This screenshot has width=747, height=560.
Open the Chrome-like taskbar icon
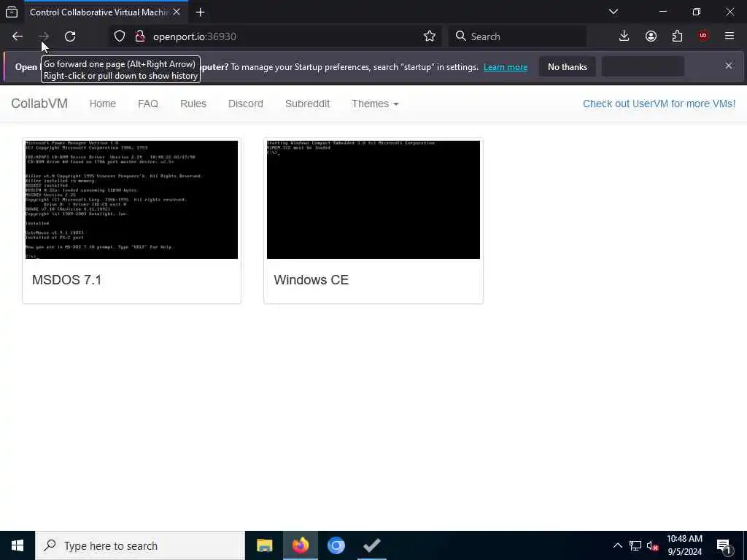click(336, 545)
